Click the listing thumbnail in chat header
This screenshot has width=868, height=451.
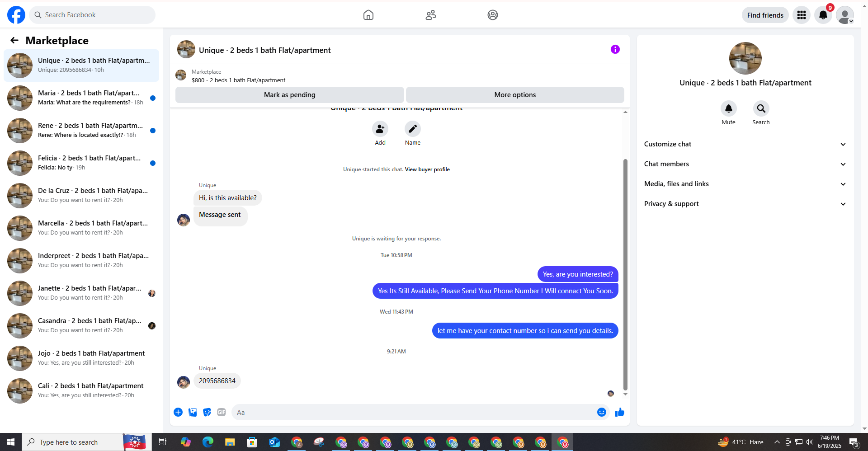[186, 49]
